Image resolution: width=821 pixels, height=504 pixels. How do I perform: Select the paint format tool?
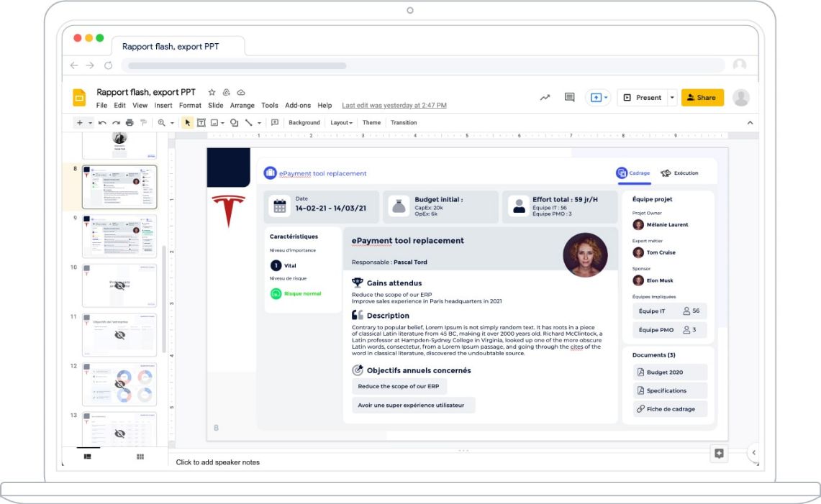(142, 122)
